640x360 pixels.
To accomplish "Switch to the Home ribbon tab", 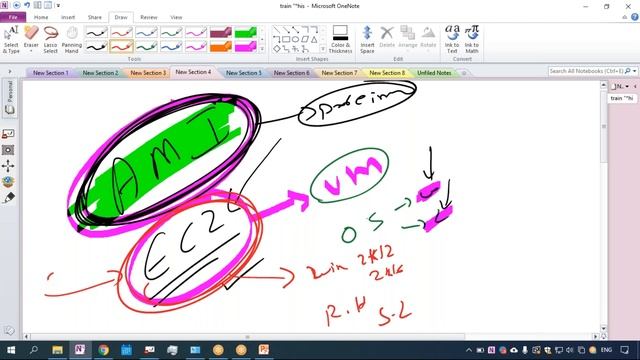I will (41, 17).
